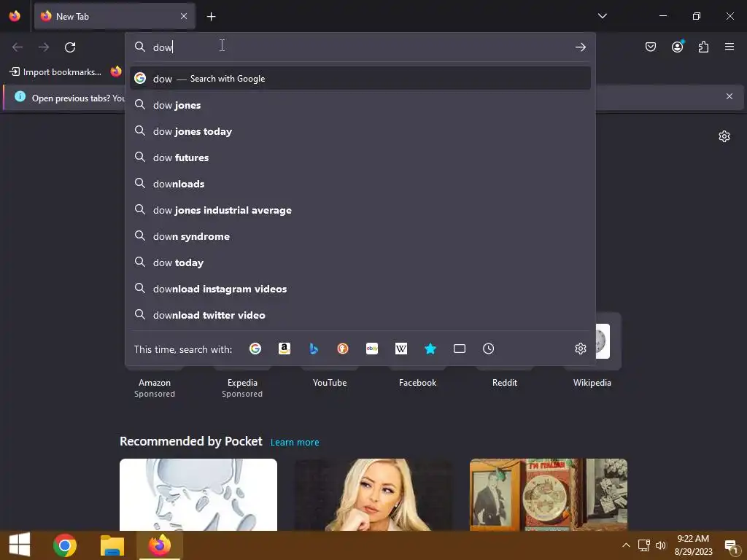Image resolution: width=747 pixels, height=560 pixels.
Task: Open the Firefox account icon
Action: (677, 47)
